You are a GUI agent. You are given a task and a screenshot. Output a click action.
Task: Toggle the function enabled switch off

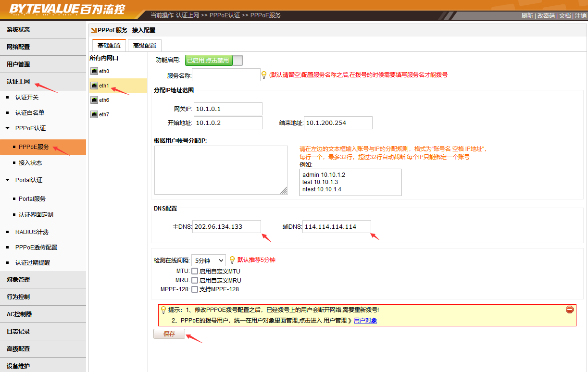tap(213, 61)
